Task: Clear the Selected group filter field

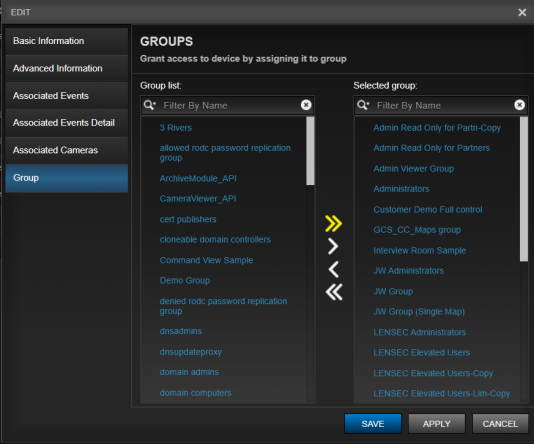Action: coord(519,105)
